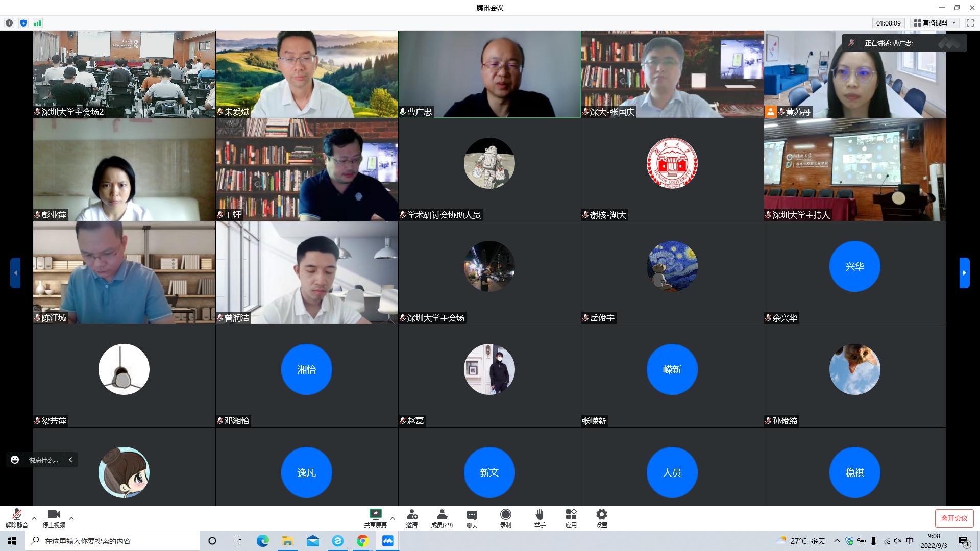The height and width of the screenshot is (551, 980).
Task: Open the chat (聊天) panel
Action: coord(472,517)
